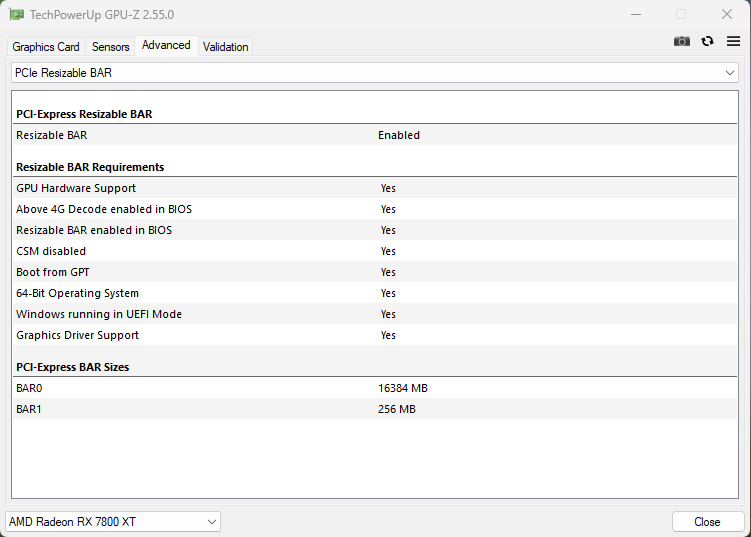Screen dimensions: 751x537
Task: Select the BAR0 row label
Action: point(29,388)
